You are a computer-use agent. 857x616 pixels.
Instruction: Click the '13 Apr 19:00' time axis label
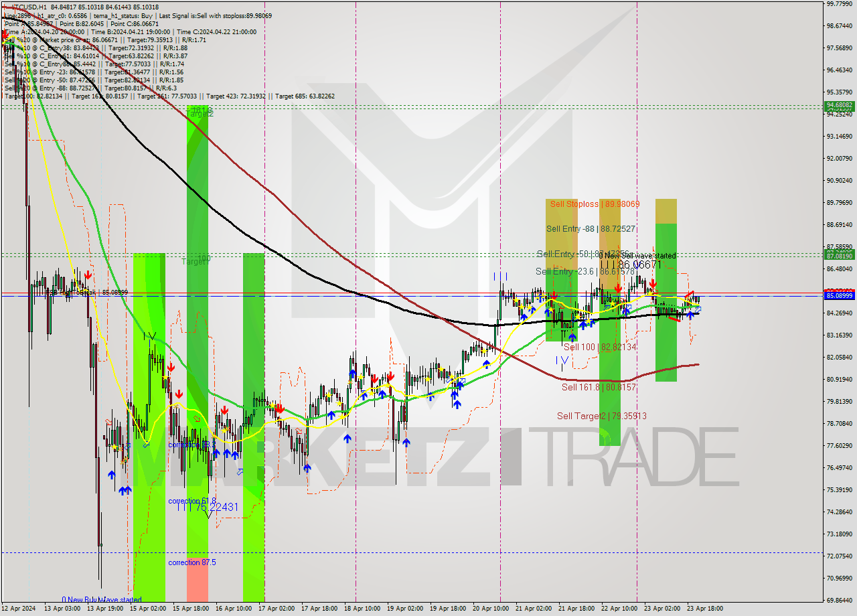click(106, 609)
